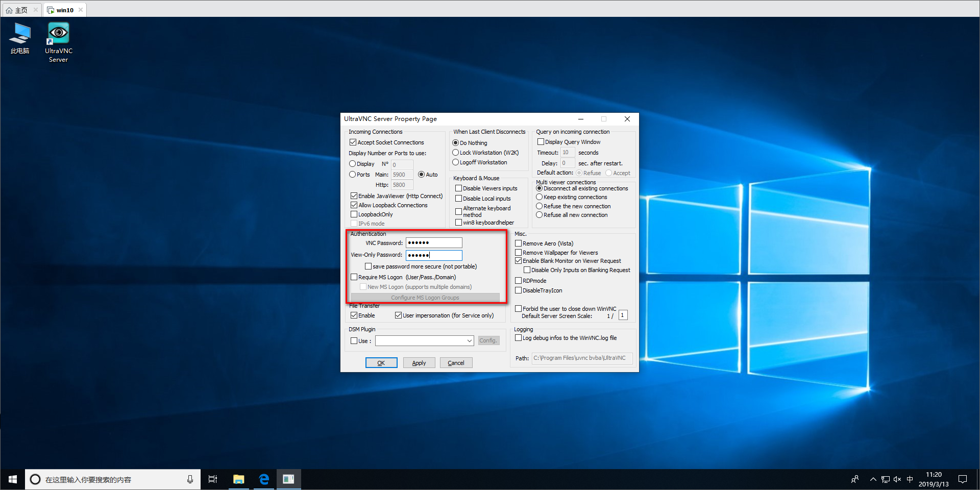980x490 pixels.
Task: Check Remove Aero (Vista)
Action: (x=518, y=243)
